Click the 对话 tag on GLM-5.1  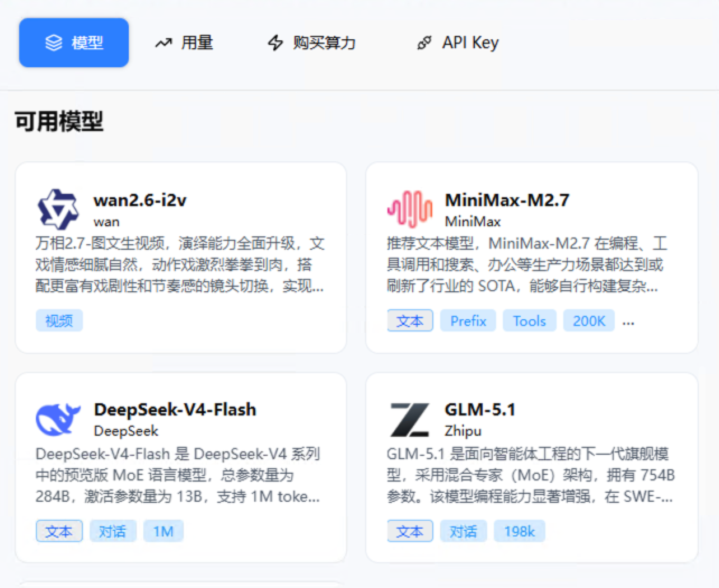(464, 531)
